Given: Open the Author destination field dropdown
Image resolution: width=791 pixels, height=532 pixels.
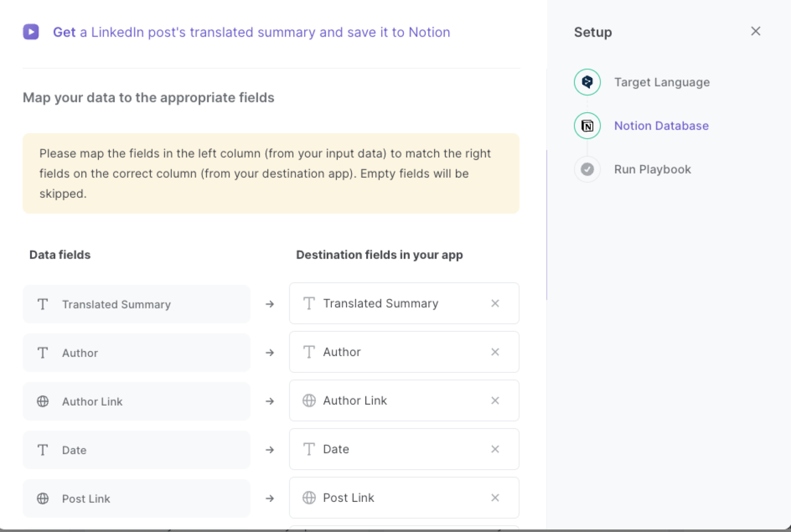Looking at the screenshot, I should [404, 352].
